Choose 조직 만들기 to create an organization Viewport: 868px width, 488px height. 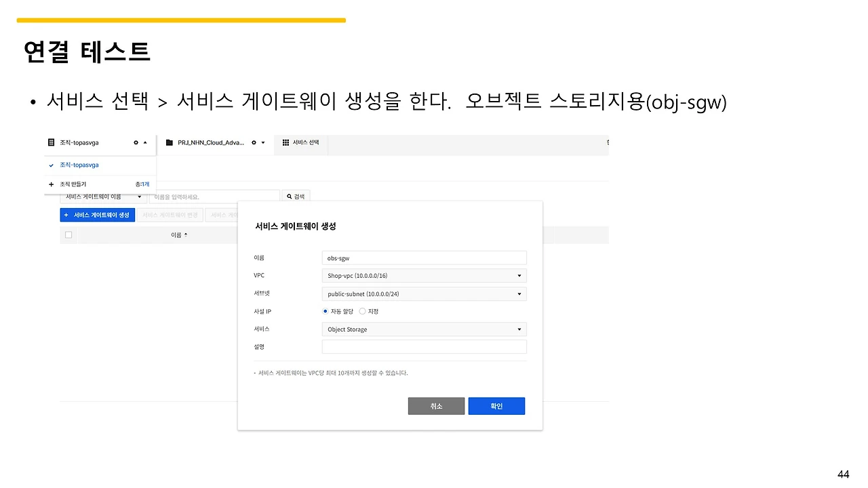pos(73,184)
